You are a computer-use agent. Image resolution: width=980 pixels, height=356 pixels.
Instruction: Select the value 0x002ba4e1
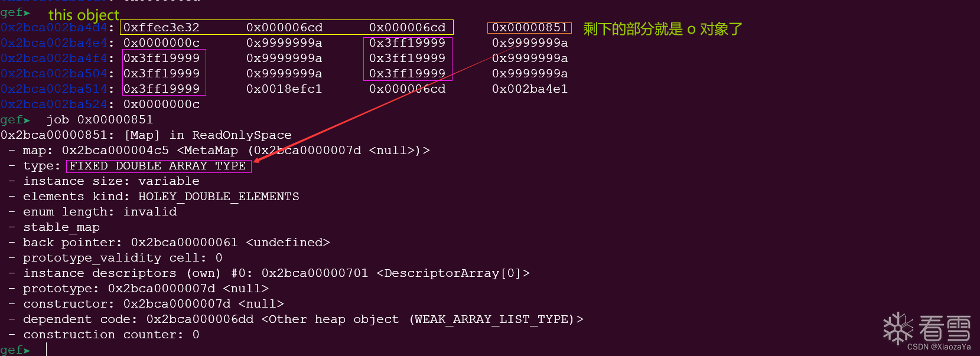pyautogui.click(x=530, y=89)
